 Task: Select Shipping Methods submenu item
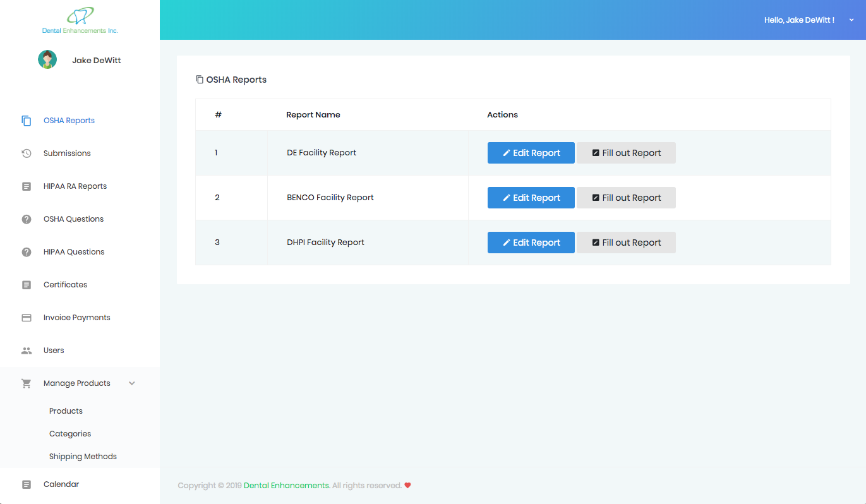83,457
